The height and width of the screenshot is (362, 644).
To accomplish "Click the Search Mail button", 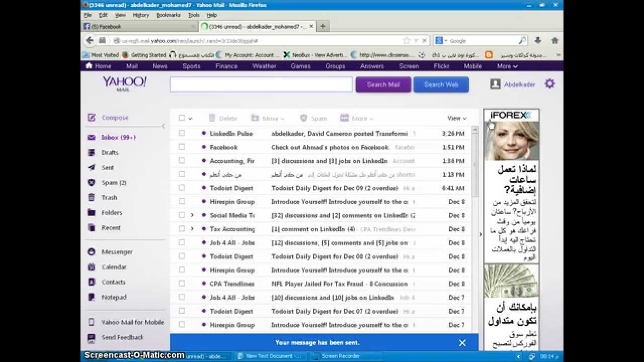I will point(383,84).
